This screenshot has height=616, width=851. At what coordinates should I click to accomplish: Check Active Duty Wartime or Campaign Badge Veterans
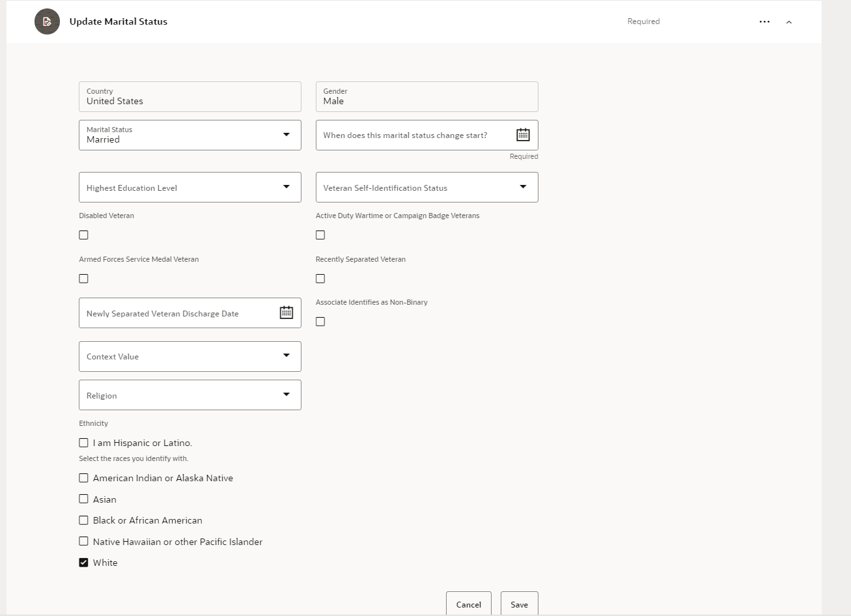point(320,235)
